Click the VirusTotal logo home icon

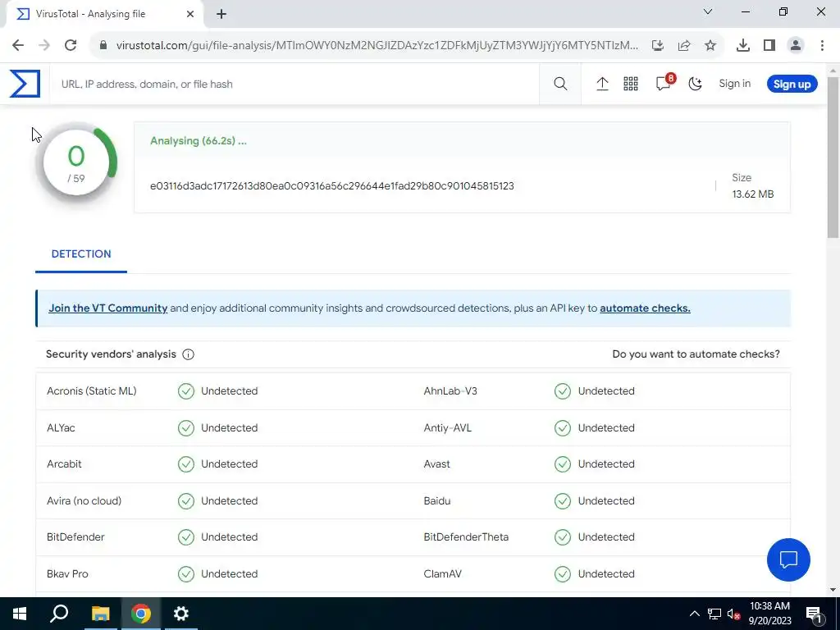click(25, 84)
